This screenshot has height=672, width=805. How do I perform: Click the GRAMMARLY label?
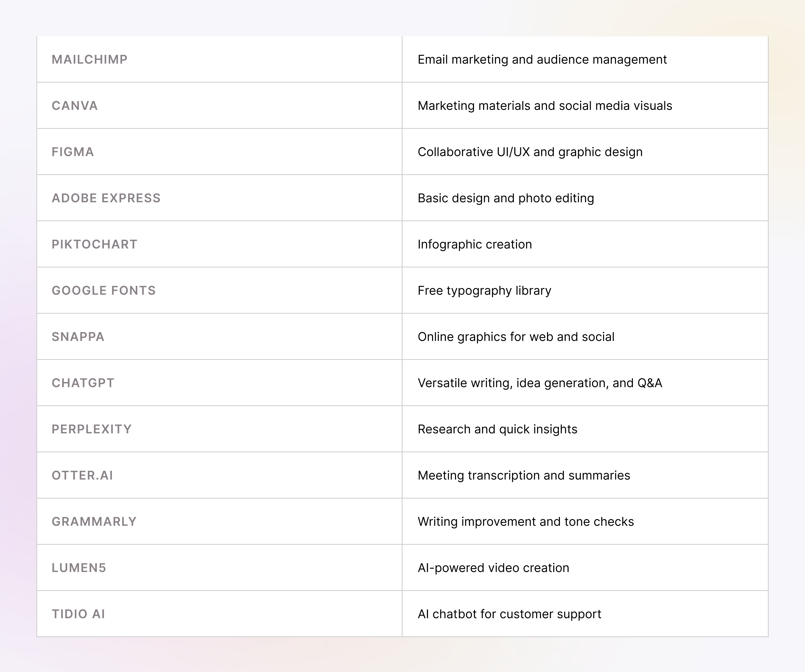[x=94, y=522]
